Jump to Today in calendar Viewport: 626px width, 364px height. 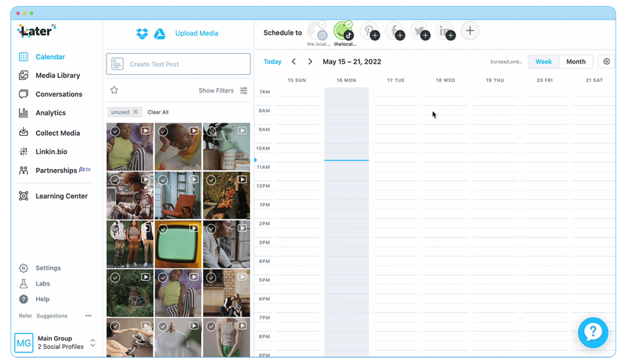pyautogui.click(x=272, y=62)
